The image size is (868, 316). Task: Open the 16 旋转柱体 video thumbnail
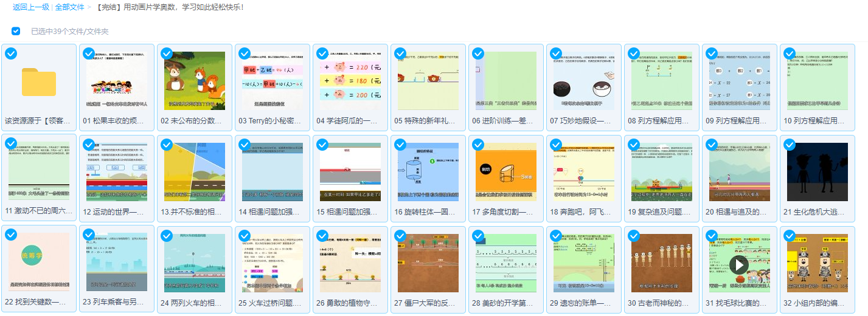428,173
